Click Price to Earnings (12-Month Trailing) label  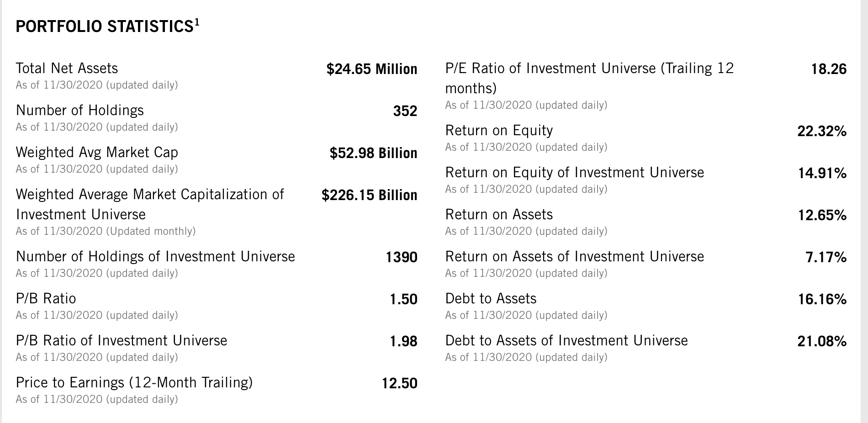pyautogui.click(x=134, y=383)
